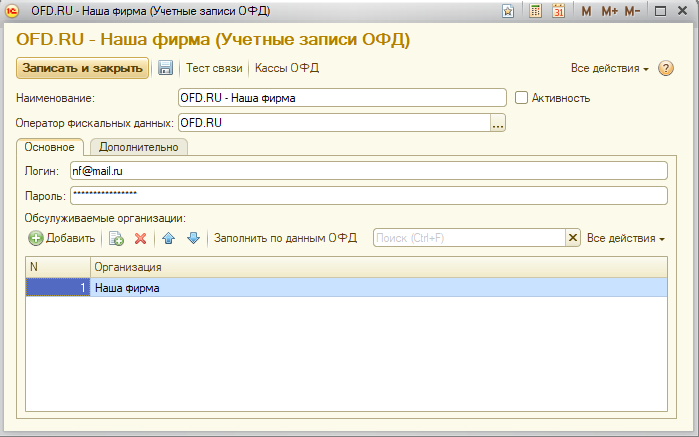Screen dimensions: 699x437
Task: Open the calculator icon in title bar
Action: tap(535, 11)
